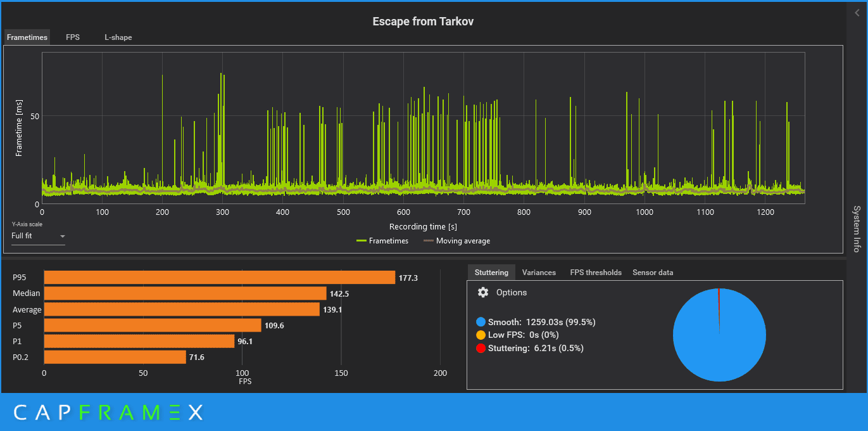Click the P1 bar in FPS chart
Viewport: 868px width, 431px height.
[x=139, y=342]
